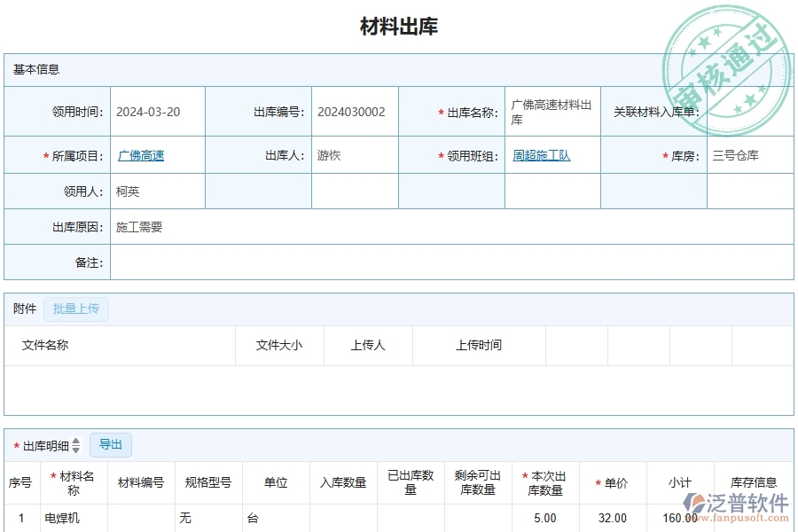Select the 附件 attachments section header

23,309
